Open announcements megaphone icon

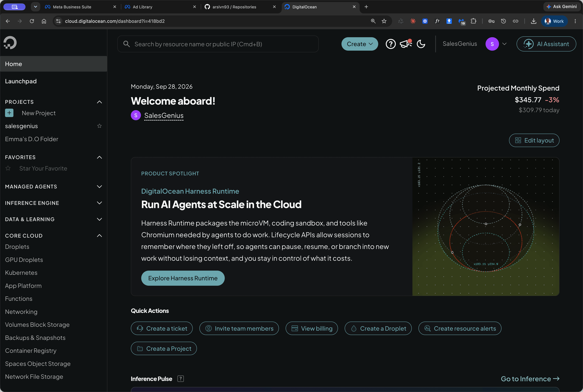406,44
